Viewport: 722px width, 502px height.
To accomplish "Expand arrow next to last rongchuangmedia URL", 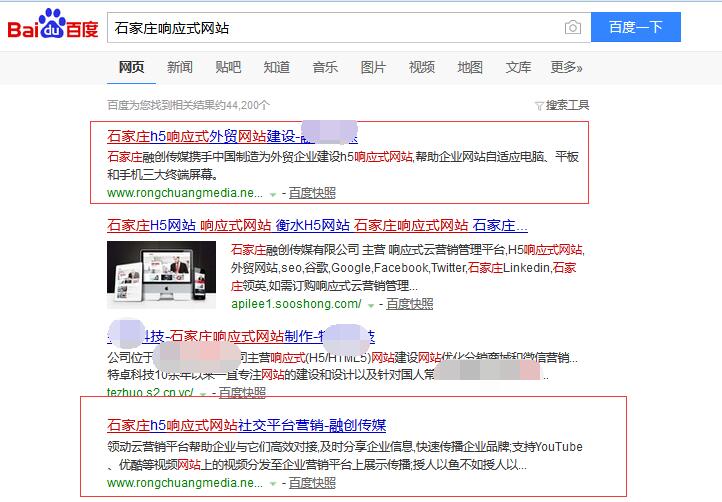I will click(273, 484).
